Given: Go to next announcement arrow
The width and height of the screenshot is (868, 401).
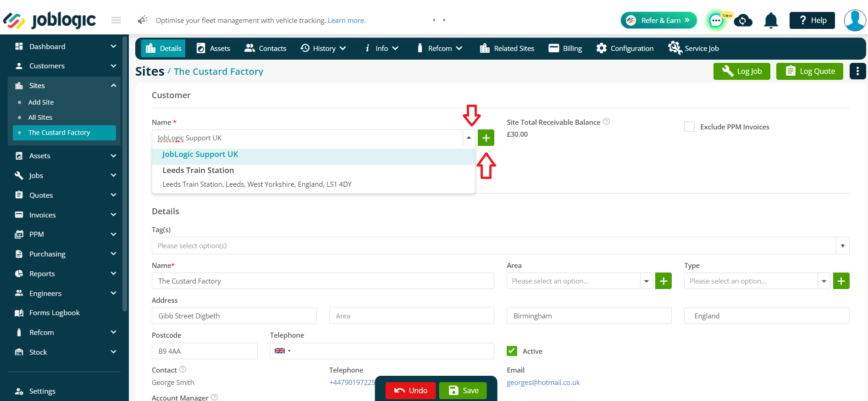Looking at the screenshot, I should point(444,20).
